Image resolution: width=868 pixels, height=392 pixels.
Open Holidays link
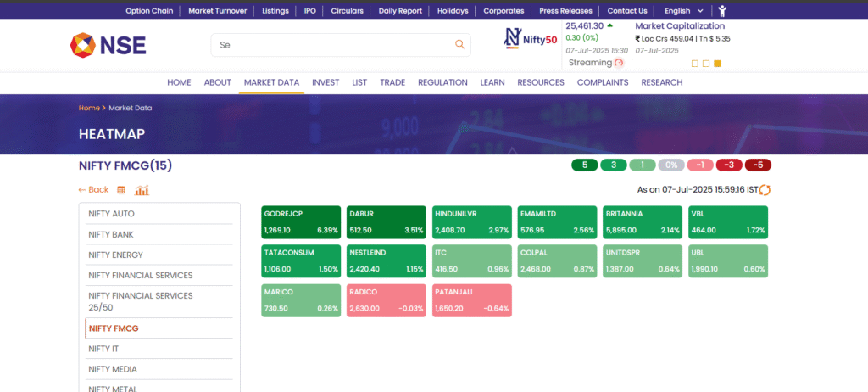[453, 10]
